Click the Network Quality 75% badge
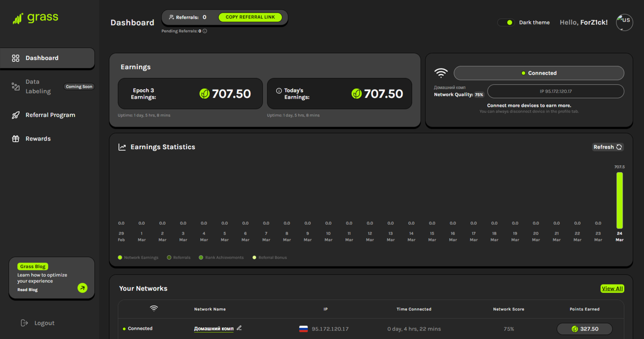The image size is (644, 339). [479, 94]
